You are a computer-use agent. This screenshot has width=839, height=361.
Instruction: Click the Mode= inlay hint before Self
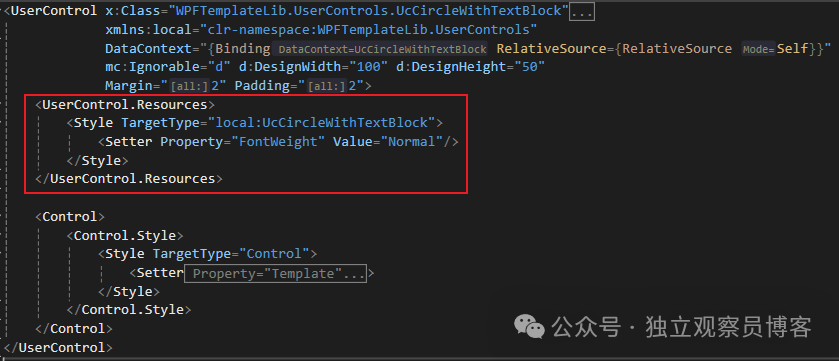tap(758, 49)
